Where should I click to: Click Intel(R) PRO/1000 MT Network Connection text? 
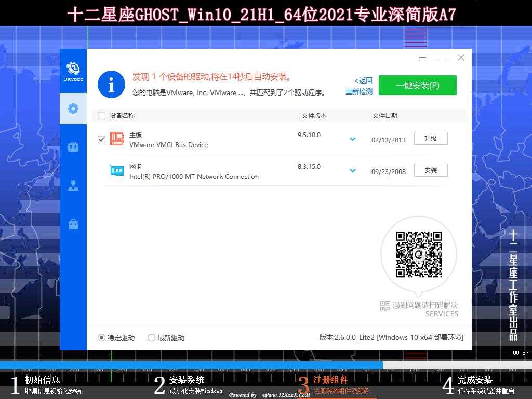[x=194, y=177]
